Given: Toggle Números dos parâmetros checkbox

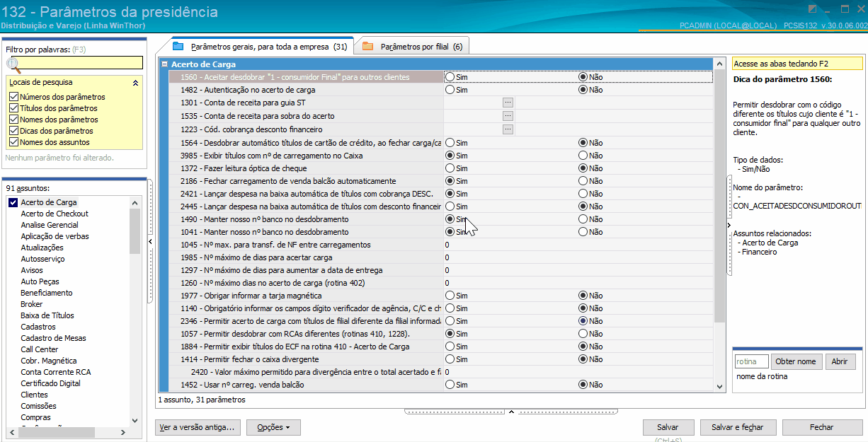Looking at the screenshot, I should pyautogui.click(x=13, y=97).
